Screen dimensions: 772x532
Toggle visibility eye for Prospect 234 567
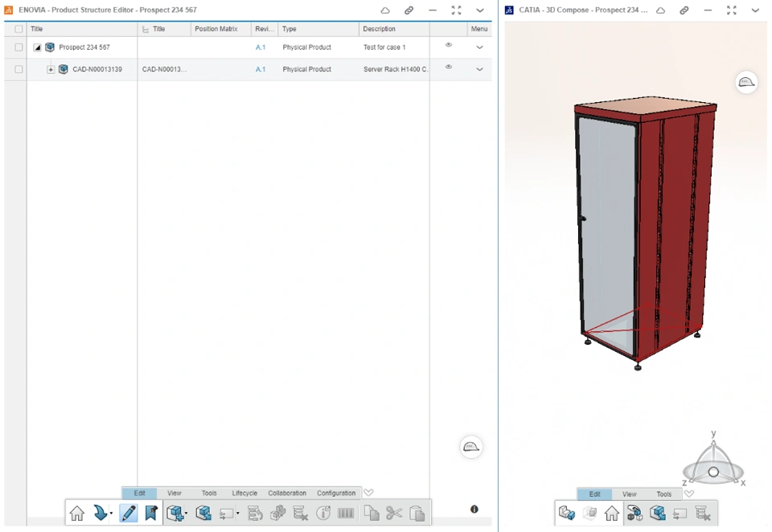click(x=449, y=45)
